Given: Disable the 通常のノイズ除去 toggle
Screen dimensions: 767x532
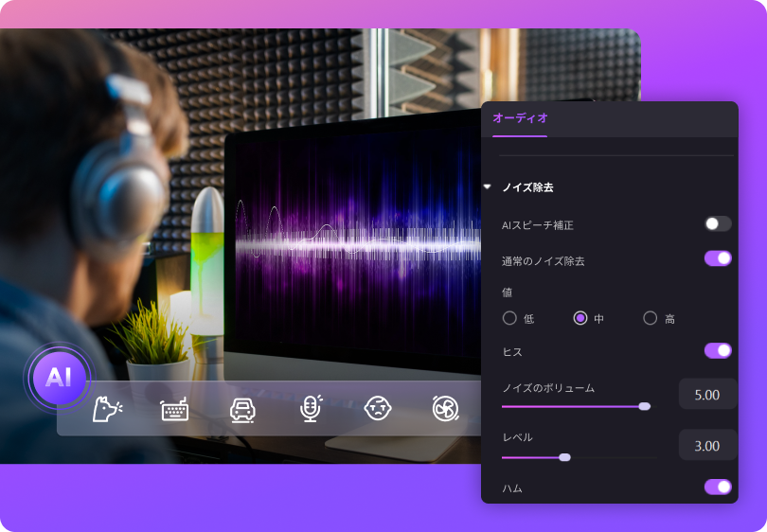Looking at the screenshot, I should [x=718, y=258].
